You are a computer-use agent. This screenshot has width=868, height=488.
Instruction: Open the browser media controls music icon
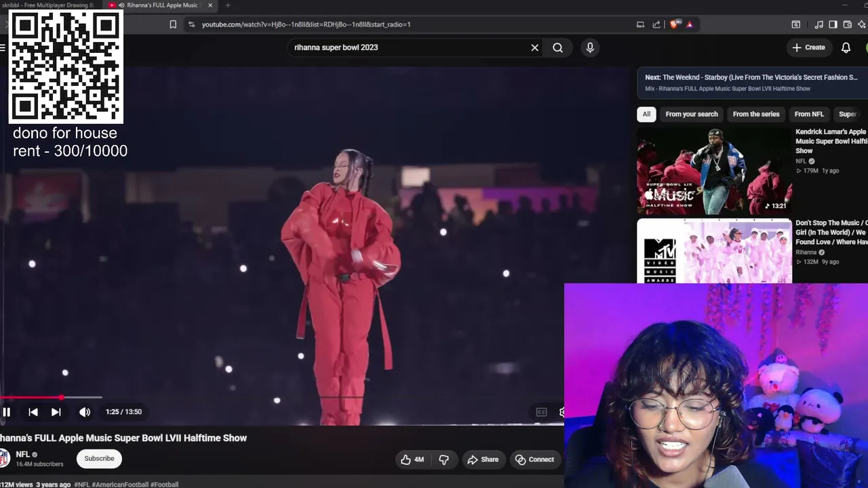818,24
